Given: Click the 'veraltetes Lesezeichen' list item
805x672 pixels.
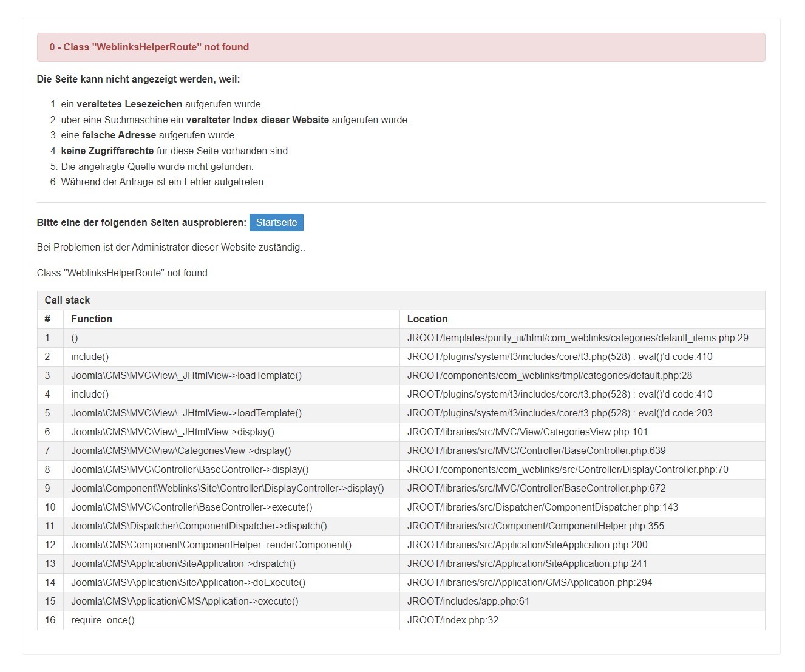Looking at the screenshot, I should coord(161,104).
